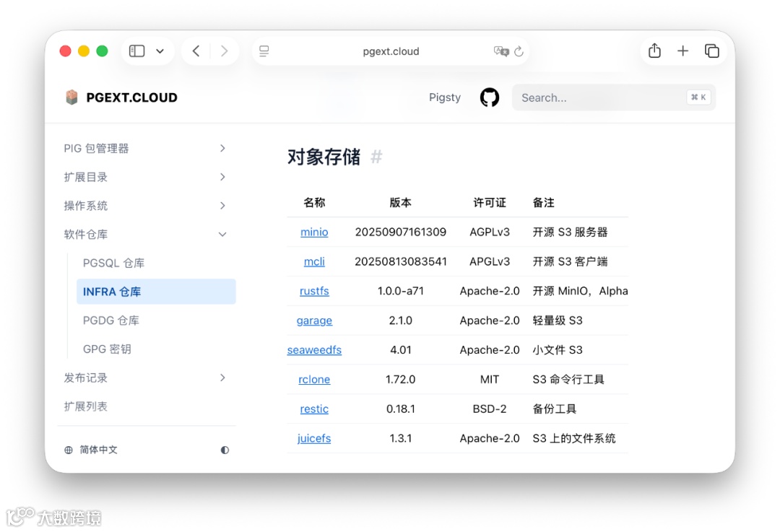780x532 pixels.
Task: Open the minio link
Action: (314, 232)
